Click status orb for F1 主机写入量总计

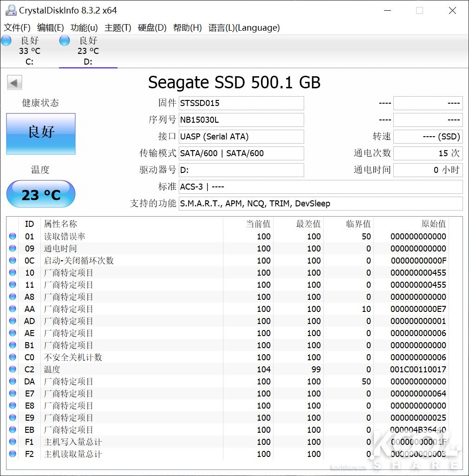point(13,442)
